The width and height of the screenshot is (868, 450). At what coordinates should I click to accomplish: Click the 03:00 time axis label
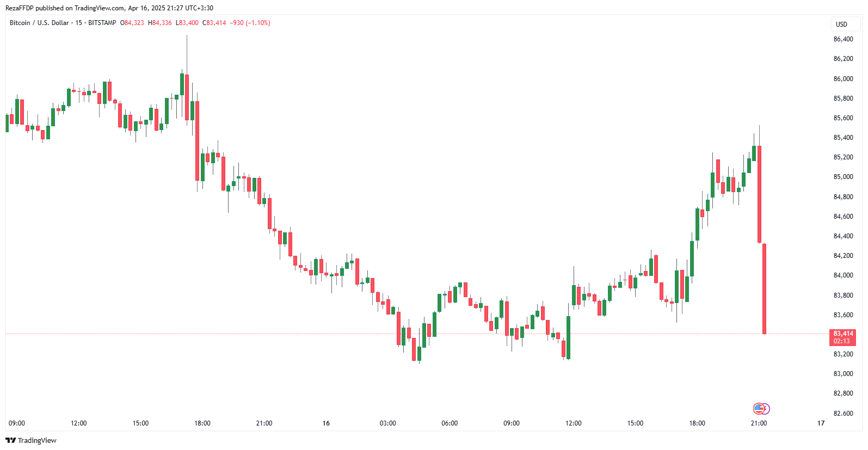point(387,423)
